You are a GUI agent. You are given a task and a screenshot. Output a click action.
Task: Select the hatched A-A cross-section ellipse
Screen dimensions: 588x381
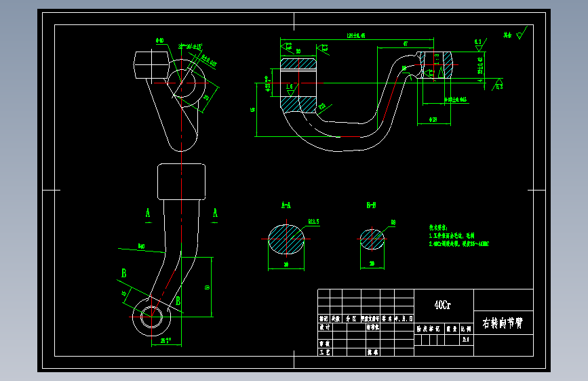coord(286,239)
